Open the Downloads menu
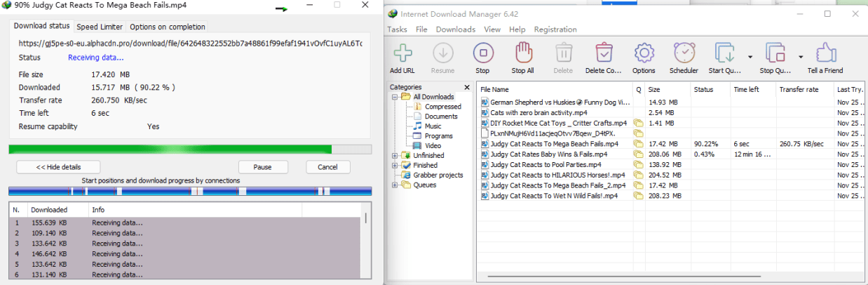 (455, 29)
